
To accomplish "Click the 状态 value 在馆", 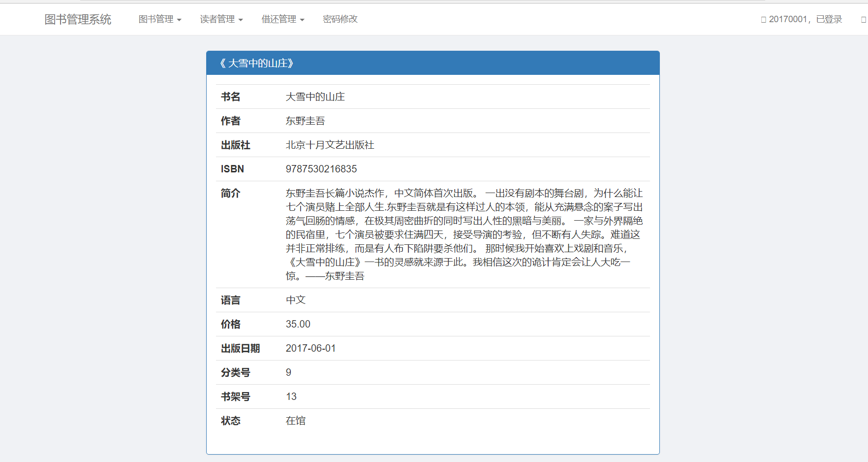I will (x=295, y=421).
